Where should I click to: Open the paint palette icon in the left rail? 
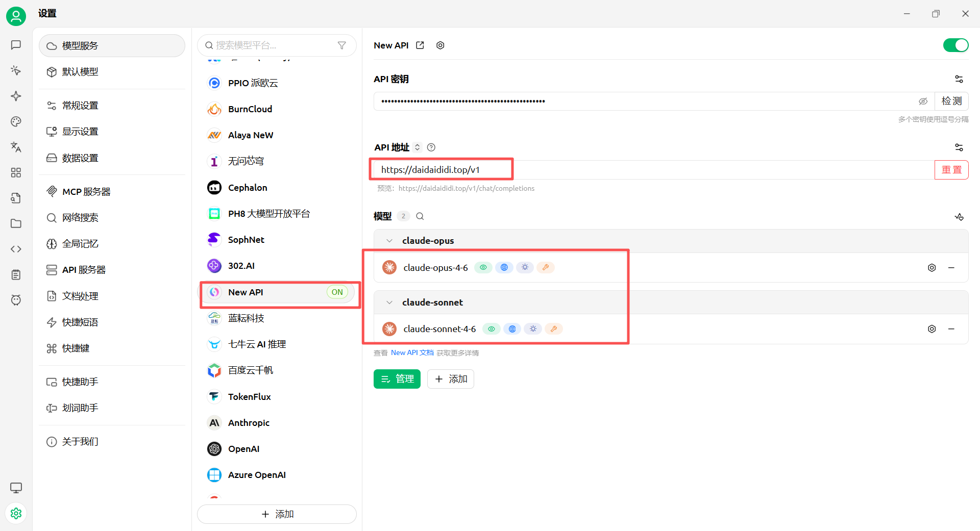point(16,121)
